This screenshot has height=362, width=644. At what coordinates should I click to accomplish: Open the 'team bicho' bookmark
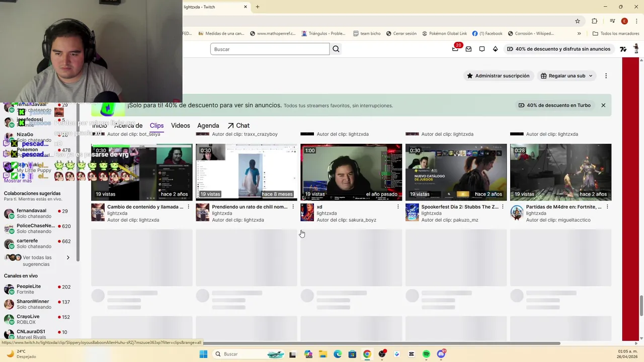367,34
